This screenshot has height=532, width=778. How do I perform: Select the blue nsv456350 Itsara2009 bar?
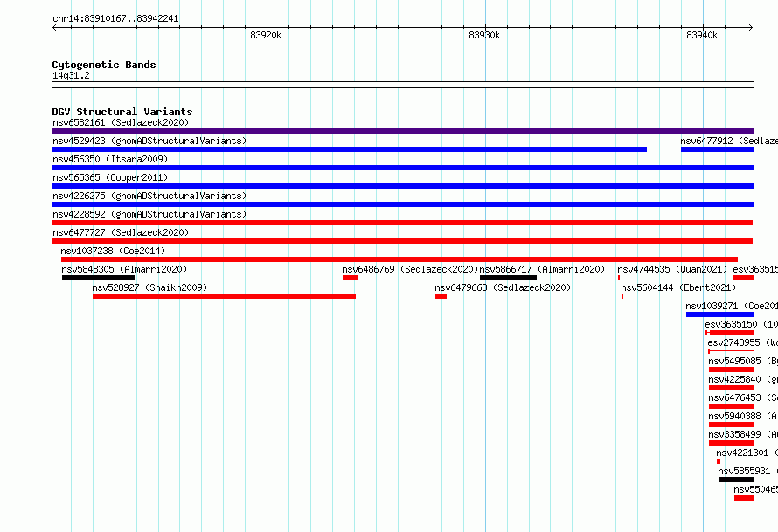coord(402,168)
